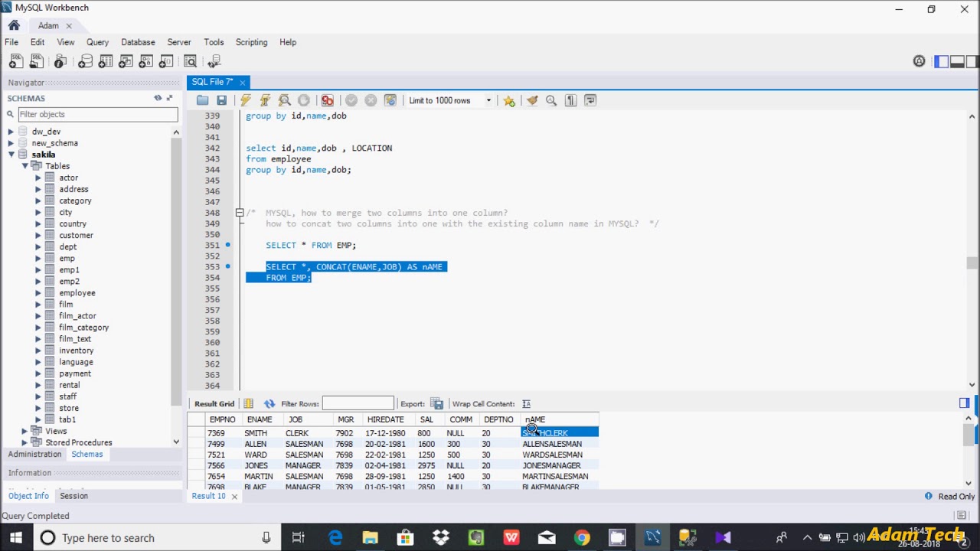Screen dimensions: 980x551
Task: Toggle invisible characters with pilcrow icon
Action: pos(570,100)
